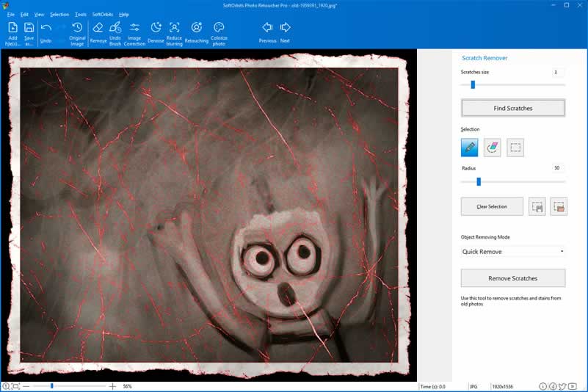The image size is (588, 392).
Task: Open the Retouching tool
Action: 197,33
